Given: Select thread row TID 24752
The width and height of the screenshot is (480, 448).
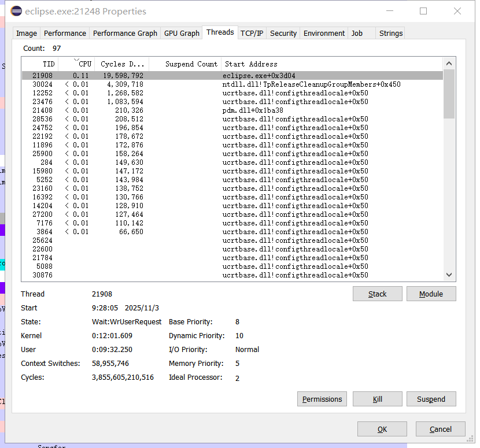Looking at the screenshot, I should [232, 128].
